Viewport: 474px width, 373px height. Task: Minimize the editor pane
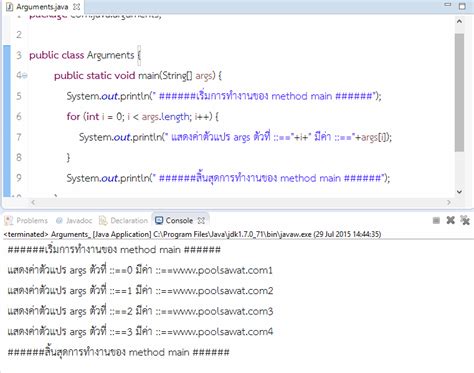tap(448, 5)
